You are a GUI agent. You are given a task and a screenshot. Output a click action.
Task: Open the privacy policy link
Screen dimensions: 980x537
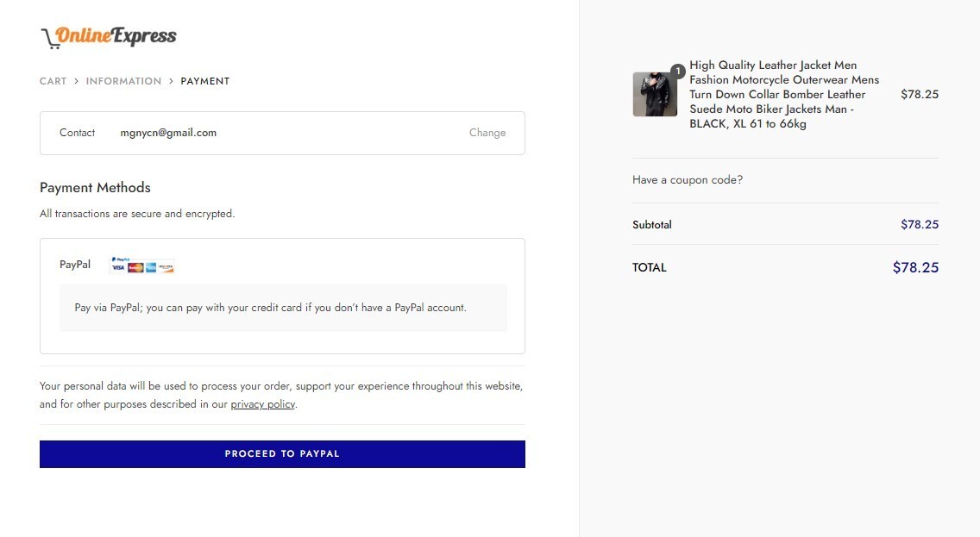(x=262, y=404)
